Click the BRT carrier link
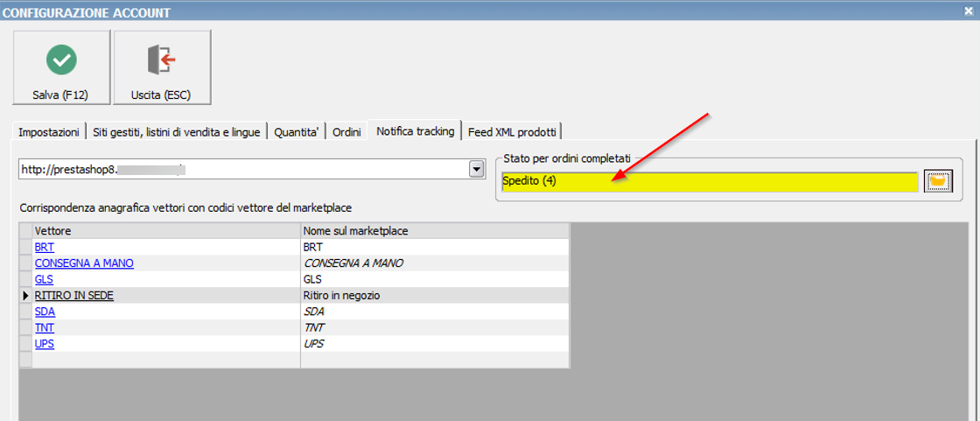 tap(44, 247)
